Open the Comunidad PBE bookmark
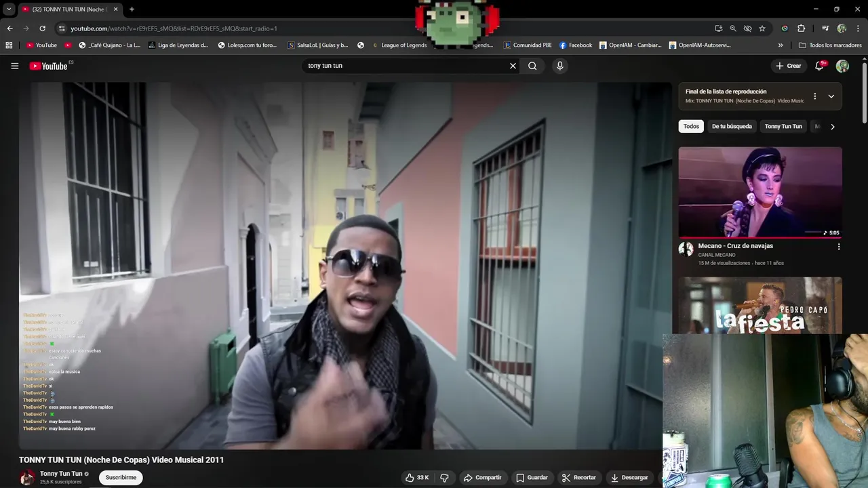The image size is (868, 488). click(528, 45)
